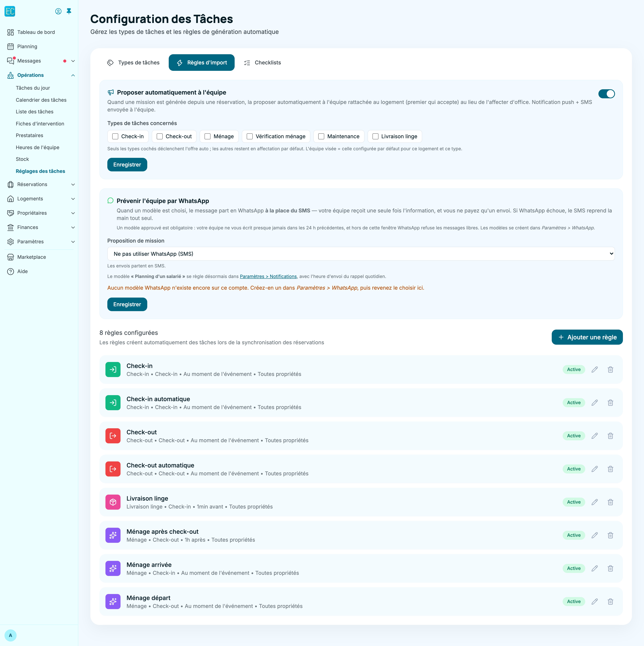
Task: Follow the Paramètres > Notifications link
Action: click(x=268, y=276)
